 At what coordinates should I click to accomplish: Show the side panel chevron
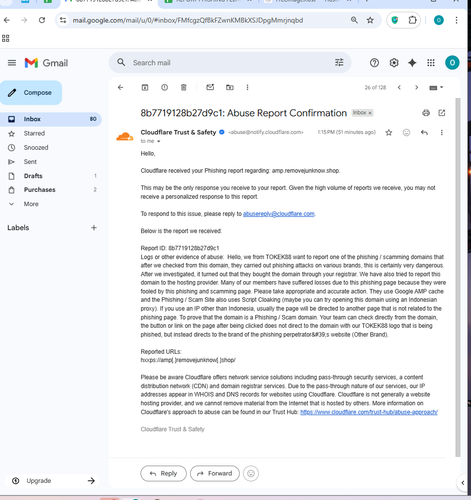463,482
